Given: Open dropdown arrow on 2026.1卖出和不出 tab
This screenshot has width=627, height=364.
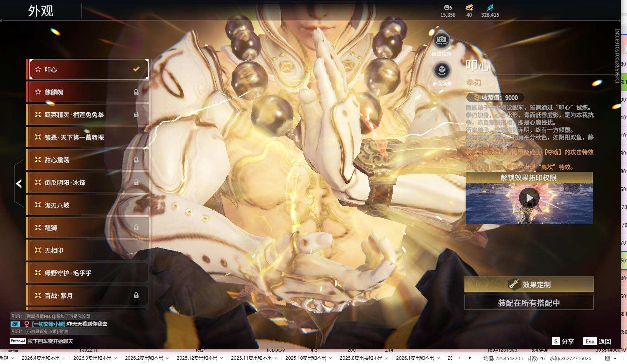Looking at the screenshot, I should [x=439, y=358].
